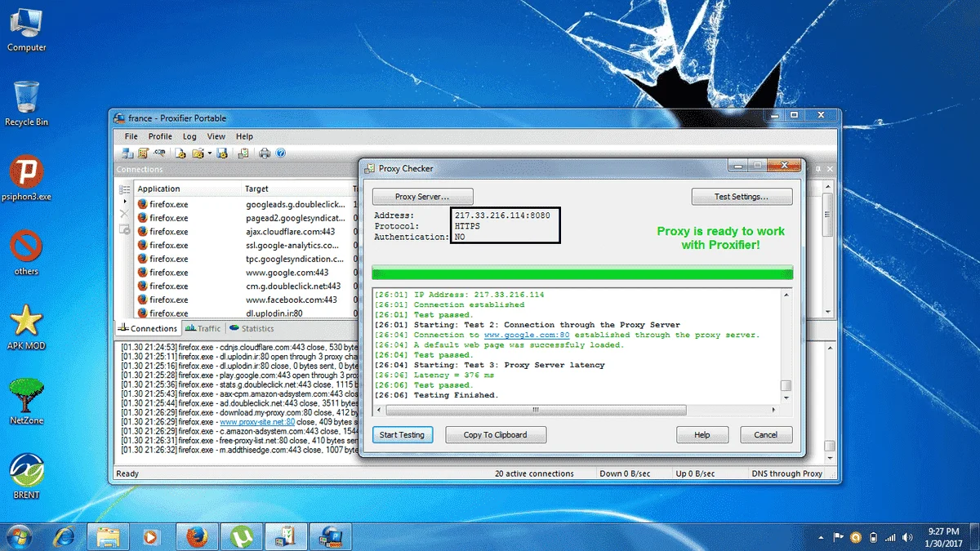
Task: Click the Proxy Checker log horizontal scrollbar
Action: coord(577,408)
